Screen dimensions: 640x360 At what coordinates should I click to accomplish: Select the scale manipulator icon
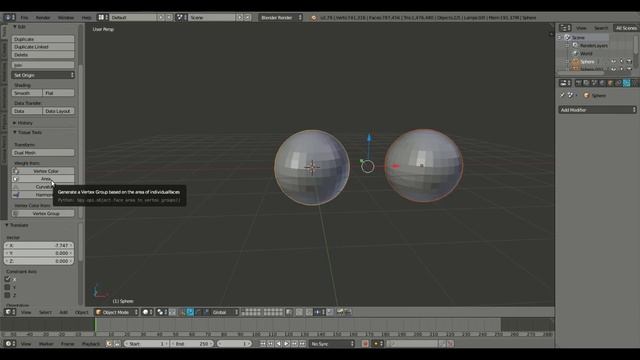[x=206, y=312]
